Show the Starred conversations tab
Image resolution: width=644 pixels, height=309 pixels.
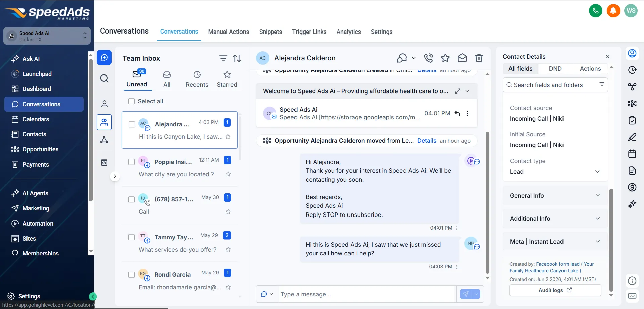(x=227, y=79)
